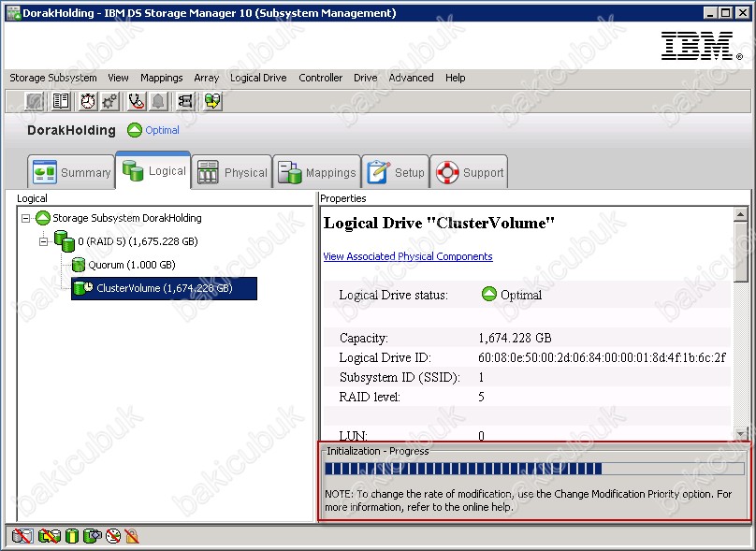This screenshot has width=756, height=551.
Task: Select Quorum (1.000 GB) logical drive
Action: coord(132,265)
